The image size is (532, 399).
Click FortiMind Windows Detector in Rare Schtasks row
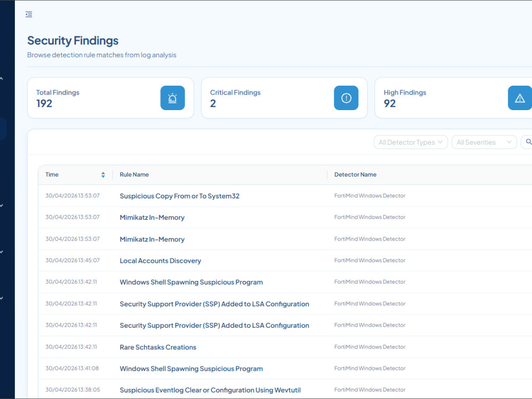click(x=370, y=347)
